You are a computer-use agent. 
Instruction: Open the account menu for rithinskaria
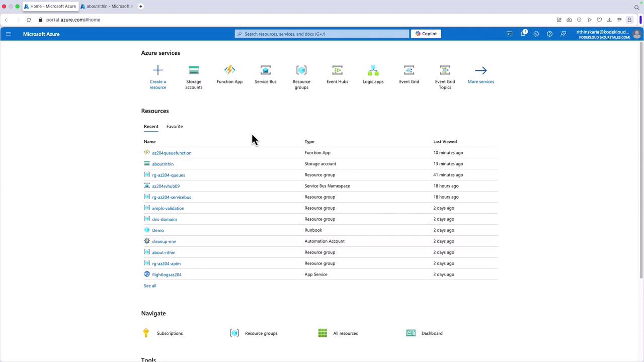608,34
